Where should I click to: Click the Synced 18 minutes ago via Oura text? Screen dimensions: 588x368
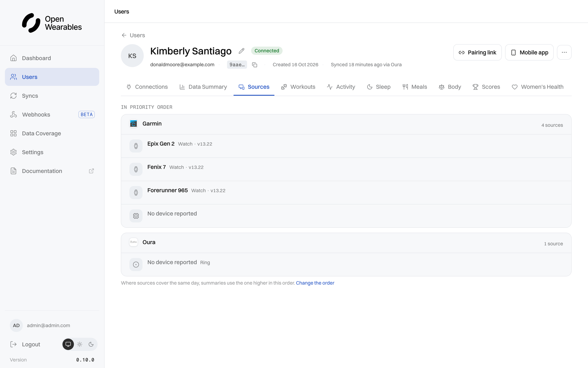pyautogui.click(x=366, y=65)
